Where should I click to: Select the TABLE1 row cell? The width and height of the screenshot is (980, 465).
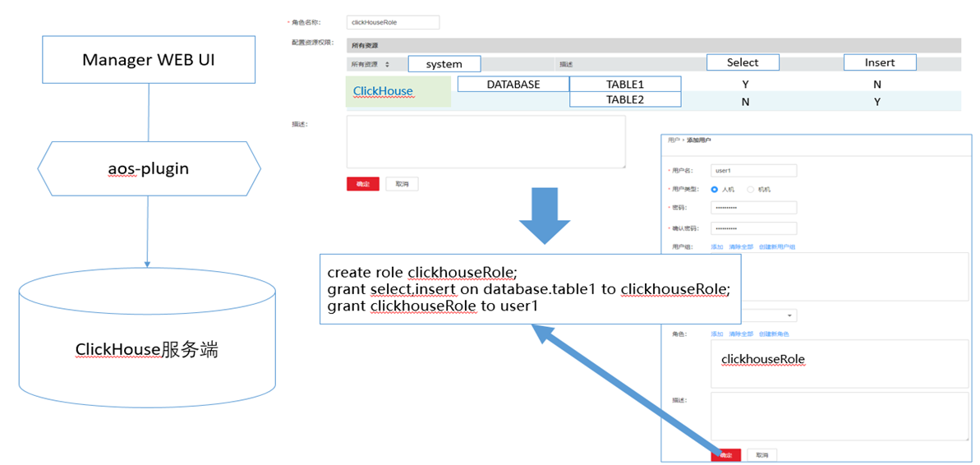click(625, 84)
